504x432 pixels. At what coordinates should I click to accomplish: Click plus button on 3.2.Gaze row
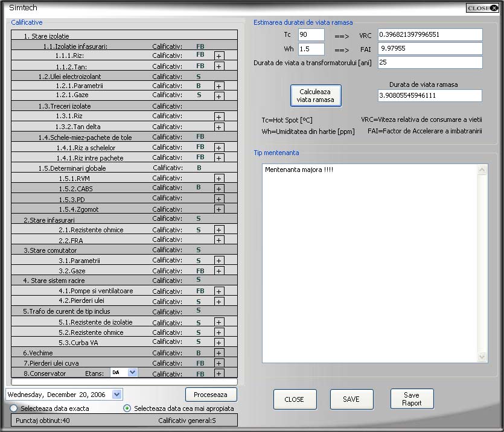(x=219, y=271)
